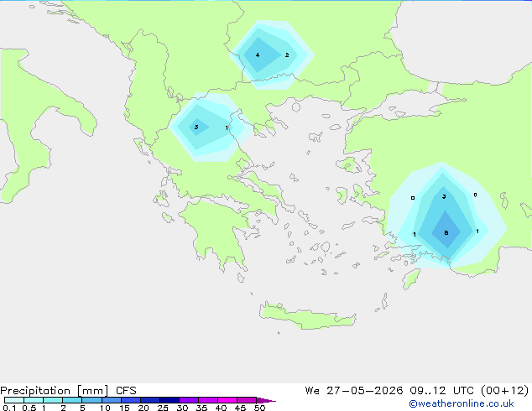Click the "We 27-05-2026" date text
The image size is (532, 411).
[354, 391]
